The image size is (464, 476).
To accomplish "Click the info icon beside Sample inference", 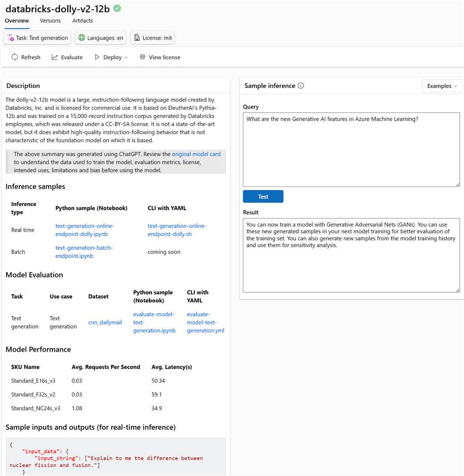I will tap(300, 85).
